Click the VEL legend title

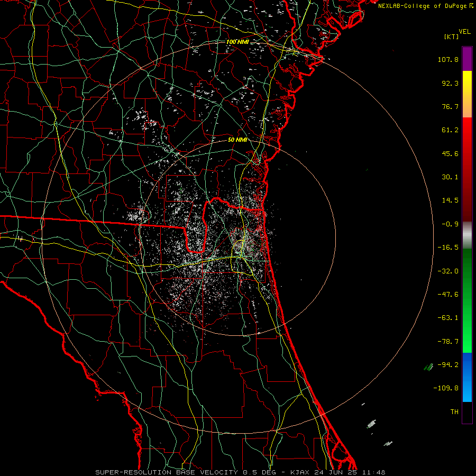(464, 32)
